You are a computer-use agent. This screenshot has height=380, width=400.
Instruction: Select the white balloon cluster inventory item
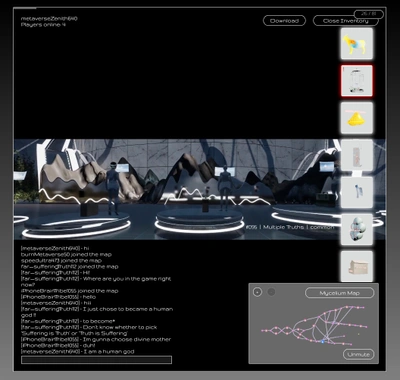(357, 230)
